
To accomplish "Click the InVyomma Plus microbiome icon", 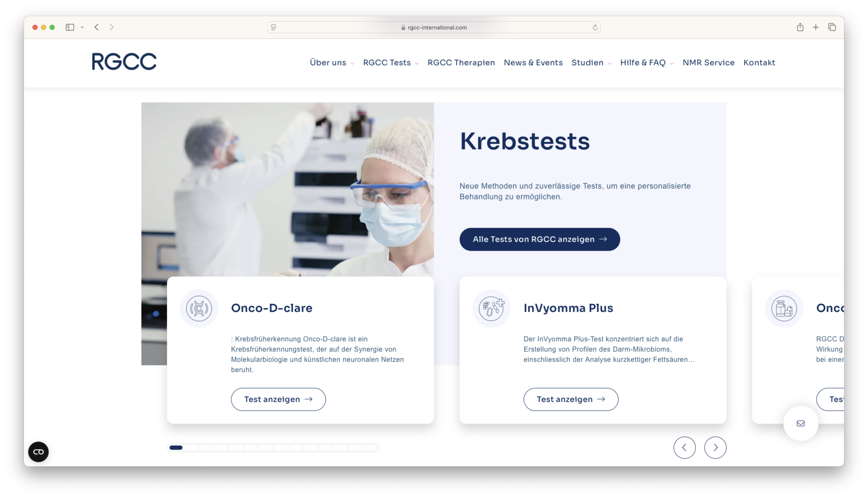I will coord(491,309).
